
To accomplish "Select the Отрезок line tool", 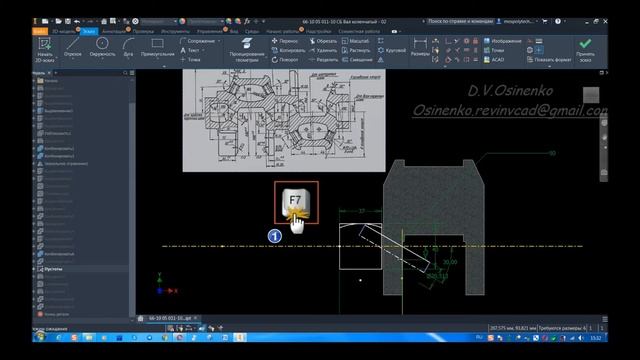I will [73, 47].
